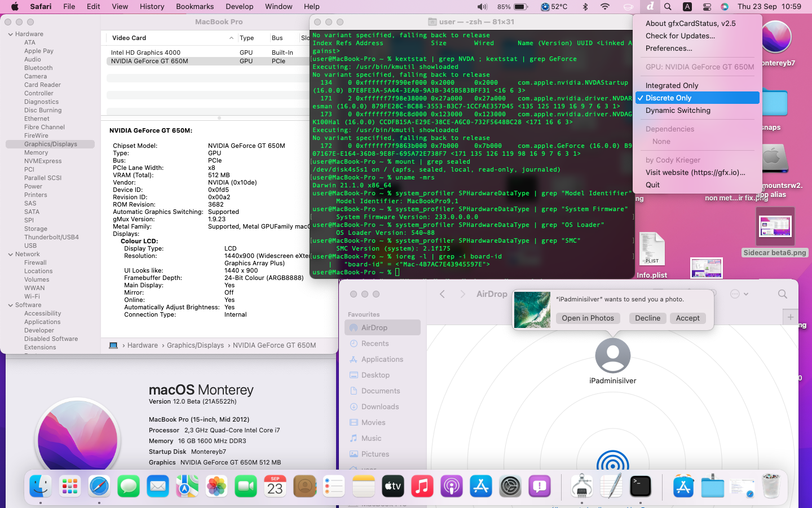812x508 pixels.
Task: Open System Preferences from the Dock
Action: pos(510,487)
